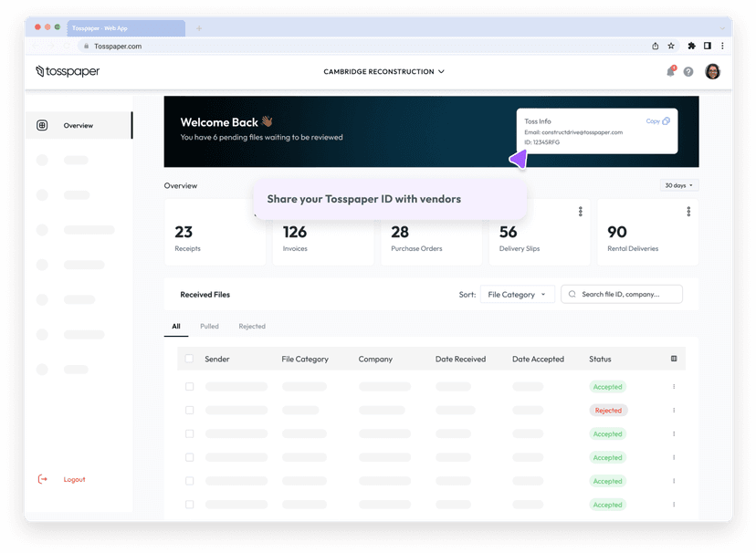Click the column settings icon in table header
Image resolution: width=756 pixels, height=553 pixels.
pos(674,359)
